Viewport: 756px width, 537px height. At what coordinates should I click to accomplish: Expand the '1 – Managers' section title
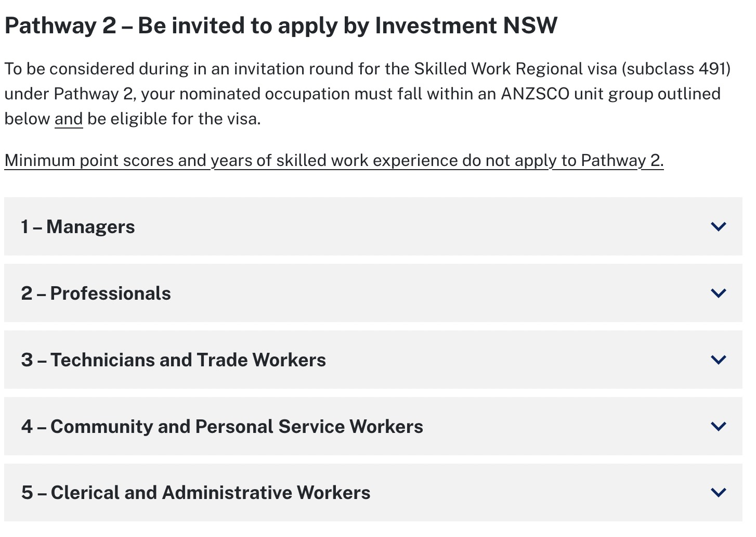pos(78,227)
